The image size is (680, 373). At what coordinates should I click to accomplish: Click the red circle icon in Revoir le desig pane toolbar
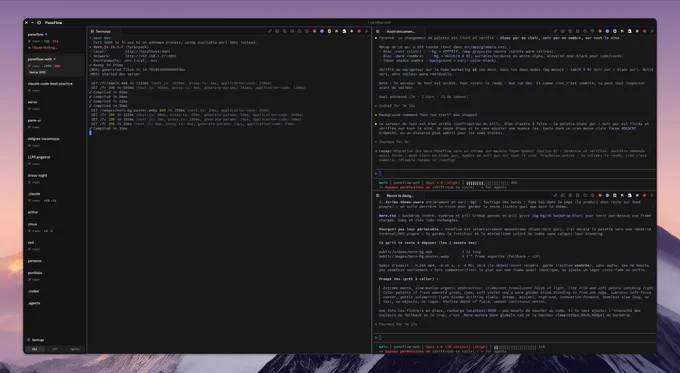tap(644, 196)
